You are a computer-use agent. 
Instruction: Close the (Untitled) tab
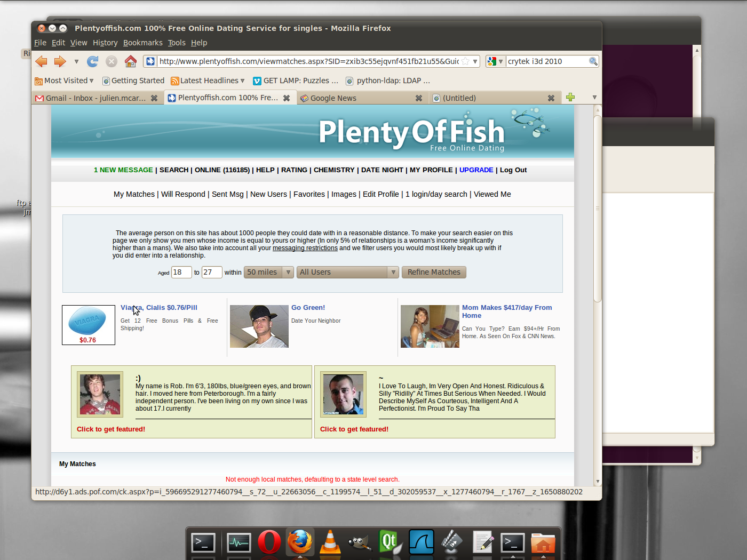551,98
